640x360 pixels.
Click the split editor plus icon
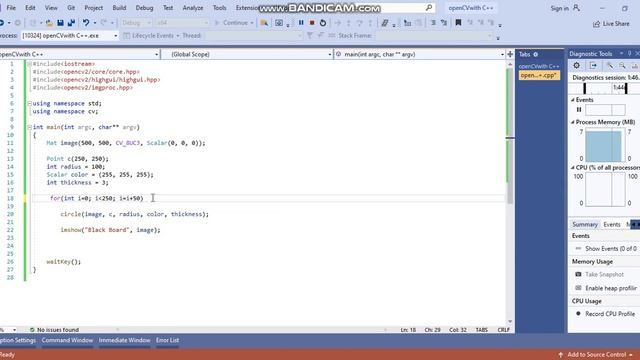(510, 54)
